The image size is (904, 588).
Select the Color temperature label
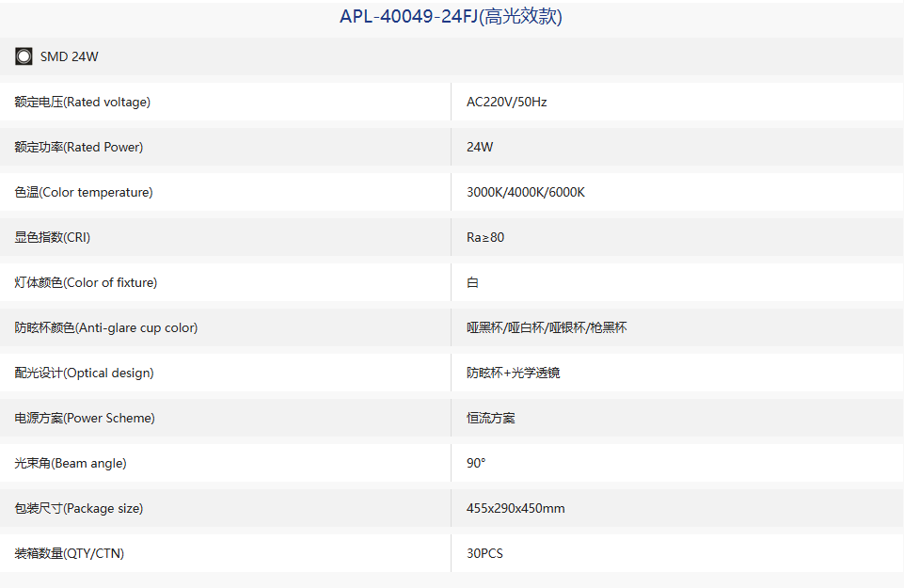coord(84,192)
